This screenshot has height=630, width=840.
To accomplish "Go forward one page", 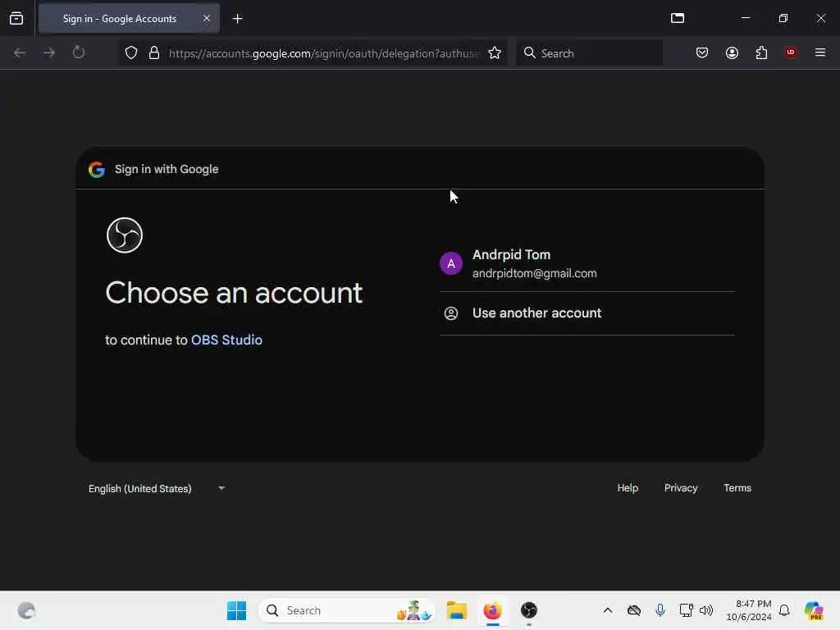I will point(49,53).
